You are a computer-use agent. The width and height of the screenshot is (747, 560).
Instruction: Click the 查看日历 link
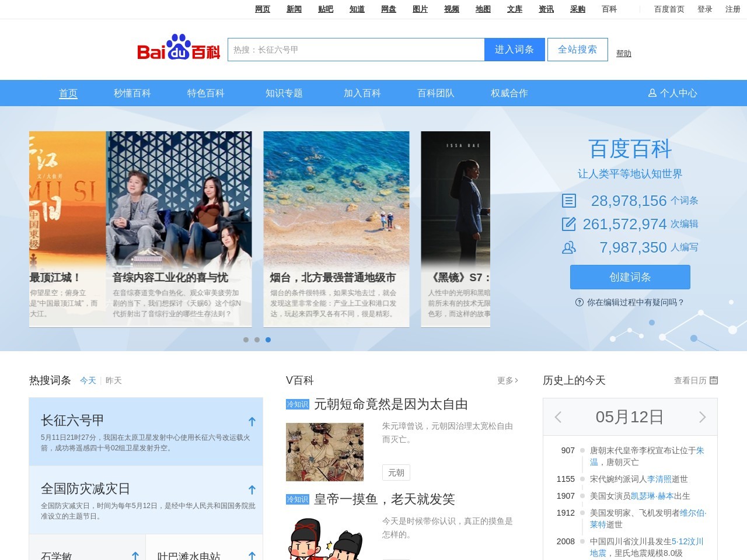coord(690,380)
